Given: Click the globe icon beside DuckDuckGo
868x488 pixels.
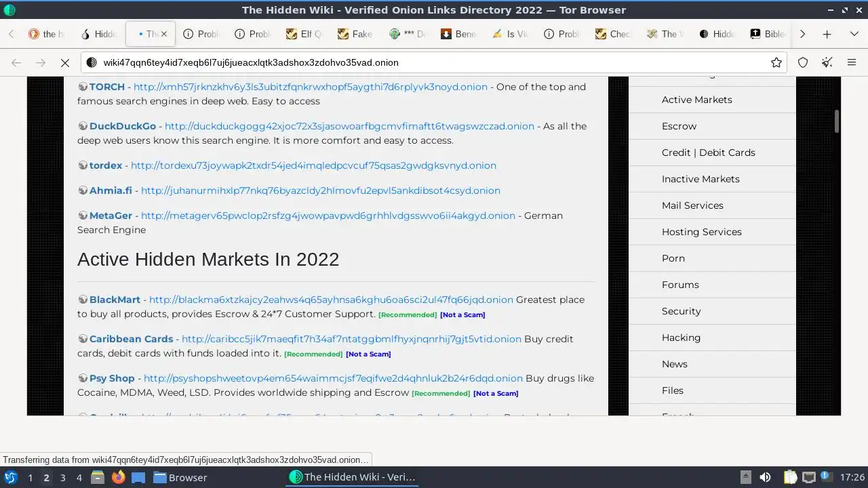Looking at the screenshot, I should click(x=83, y=126).
